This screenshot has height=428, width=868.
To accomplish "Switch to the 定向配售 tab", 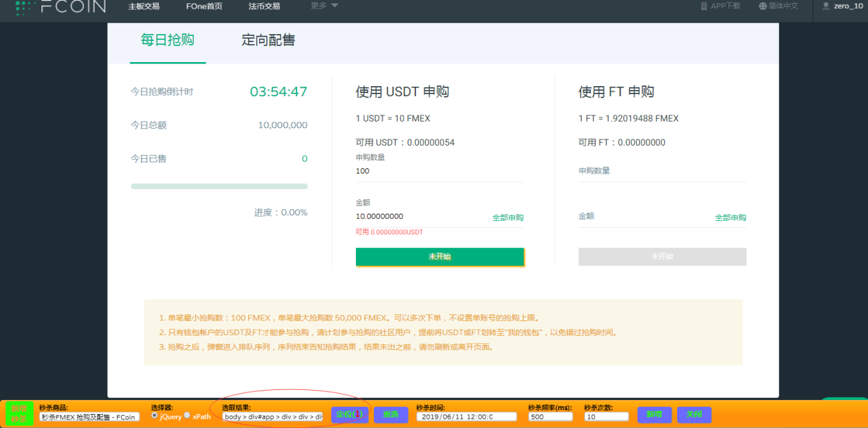I will [x=268, y=40].
